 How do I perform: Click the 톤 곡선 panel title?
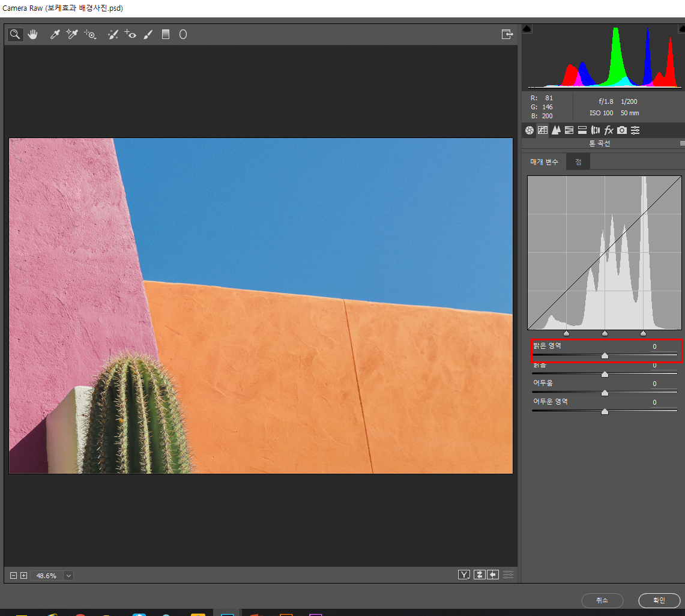[599, 143]
